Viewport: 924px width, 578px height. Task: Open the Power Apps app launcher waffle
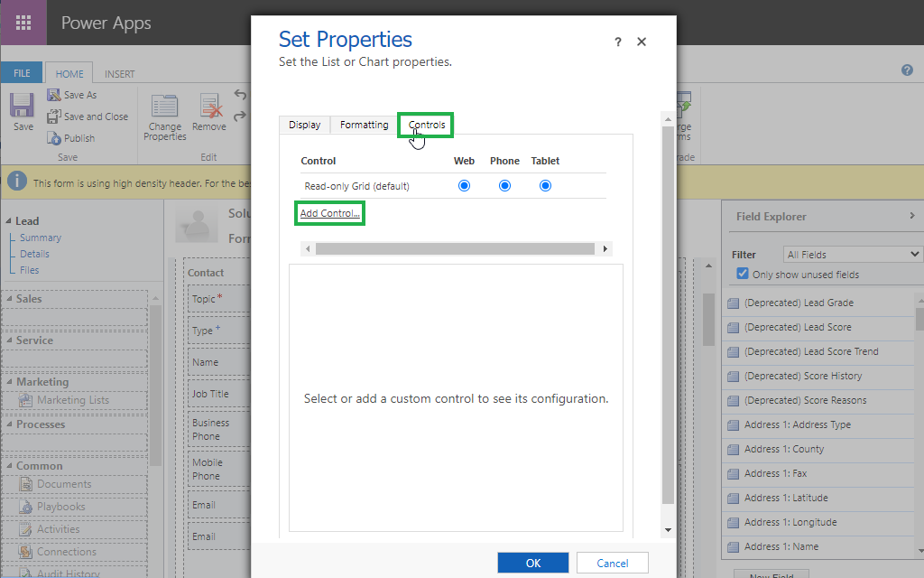[23, 23]
